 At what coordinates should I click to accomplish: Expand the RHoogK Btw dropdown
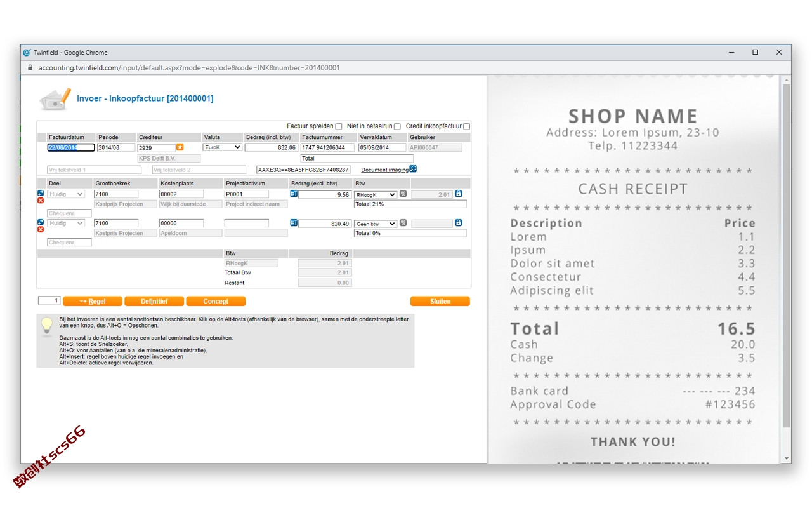tap(376, 194)
